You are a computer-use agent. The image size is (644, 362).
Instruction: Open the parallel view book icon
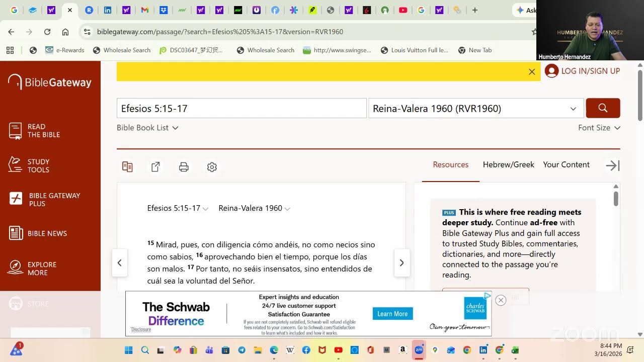pyautogui.click(x=127, y=167)
